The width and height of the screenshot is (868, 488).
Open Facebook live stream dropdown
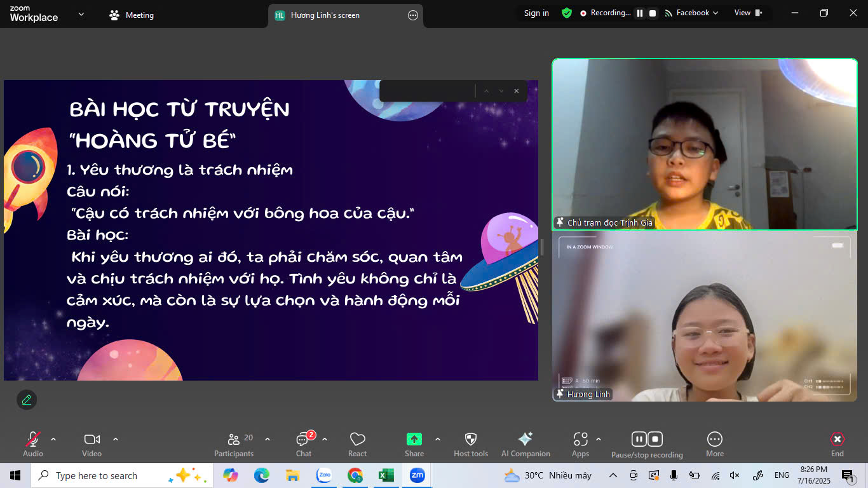pyautogui.click(x=692, y=13)
